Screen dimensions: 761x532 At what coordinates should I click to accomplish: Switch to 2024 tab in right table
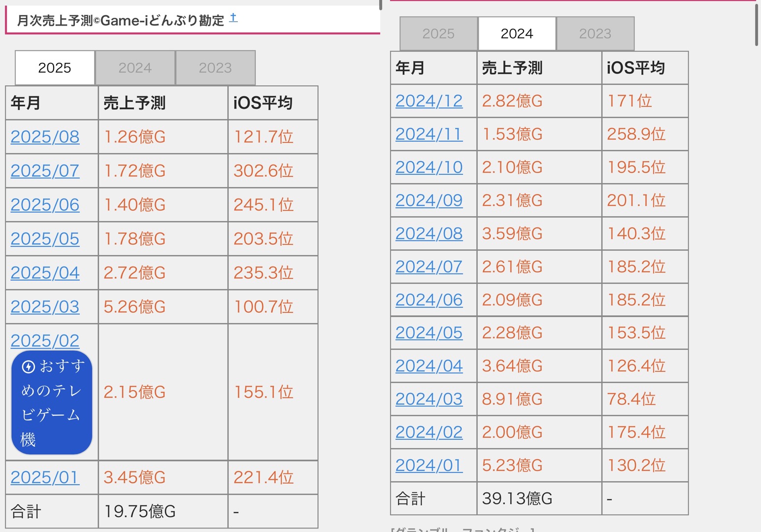[517, 33]
